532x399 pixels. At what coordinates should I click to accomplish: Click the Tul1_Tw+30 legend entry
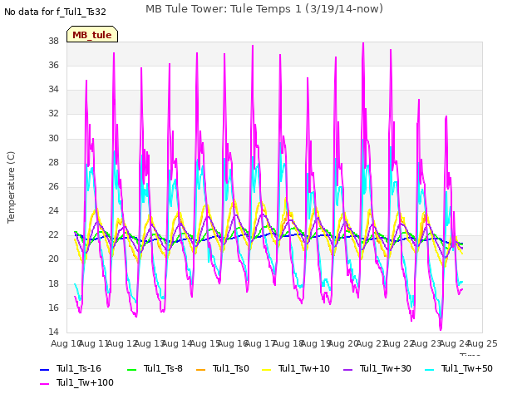point(377,368)
